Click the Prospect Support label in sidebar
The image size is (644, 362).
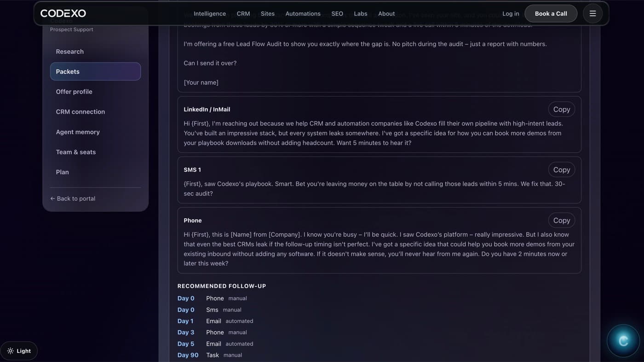tap(71, 29)
